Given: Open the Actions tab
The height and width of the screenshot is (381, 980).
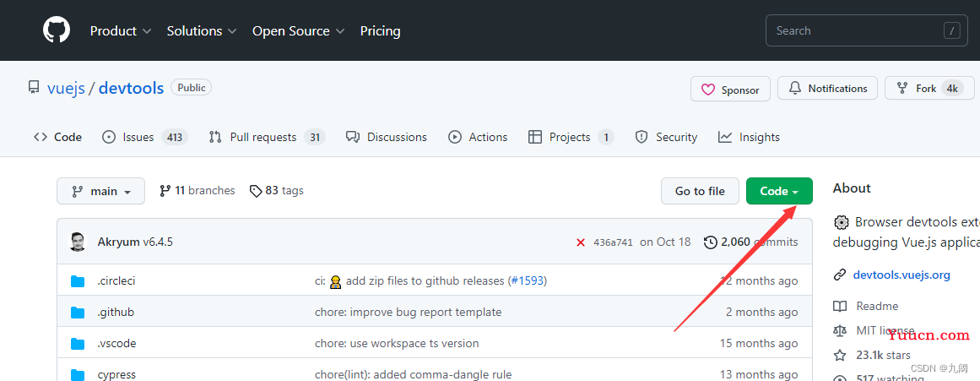Looking at the screenshot, I should (x=478, y=137).
